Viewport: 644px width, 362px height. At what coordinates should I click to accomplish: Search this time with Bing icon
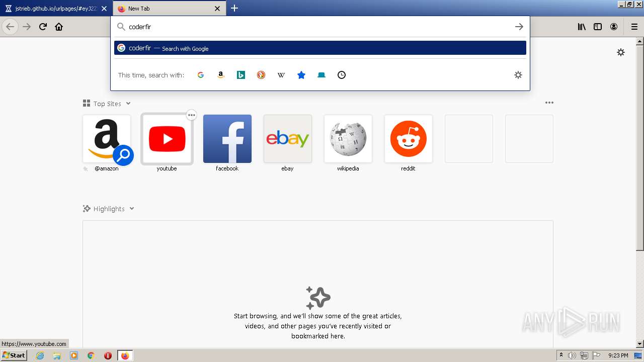click(x=241, y=75)
